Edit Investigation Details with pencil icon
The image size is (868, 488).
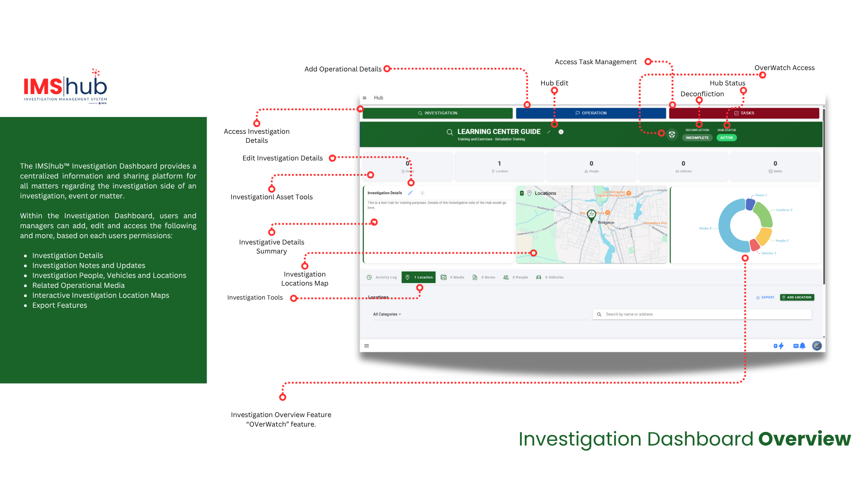click(410, 193)
